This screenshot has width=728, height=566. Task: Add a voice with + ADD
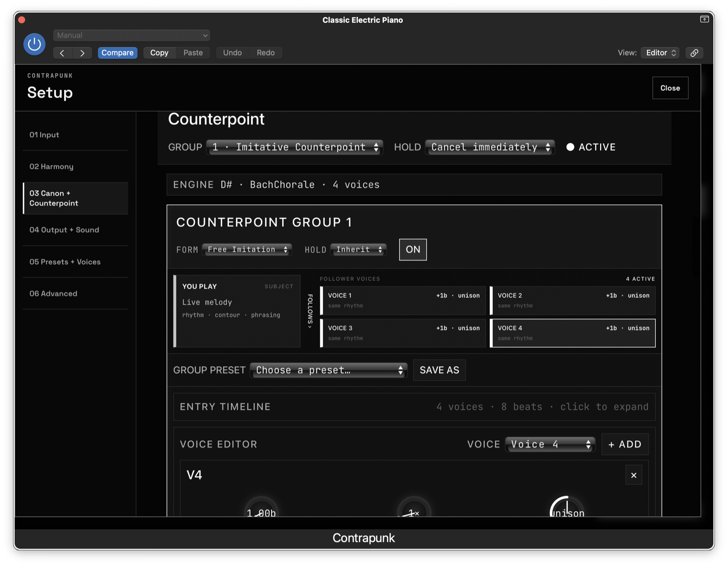click(625, 444)
